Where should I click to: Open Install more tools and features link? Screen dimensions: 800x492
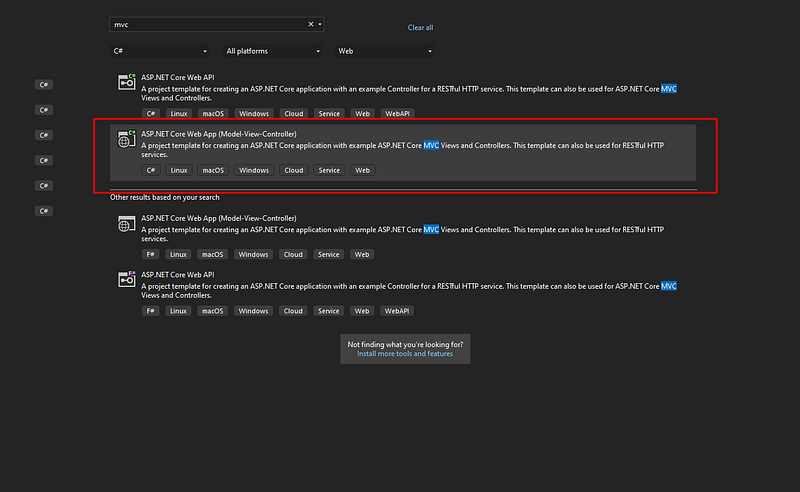[405, 354]
